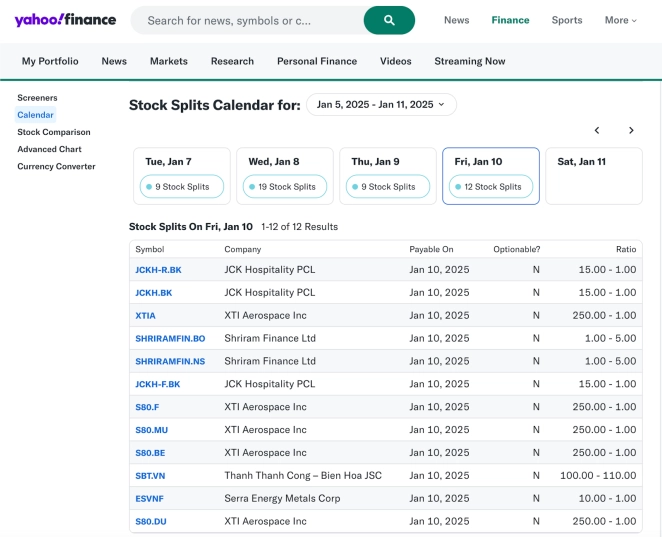The image size is (662, 537).
Task: Open My Portfolio in navigation bar
Action: coord(50,61)
